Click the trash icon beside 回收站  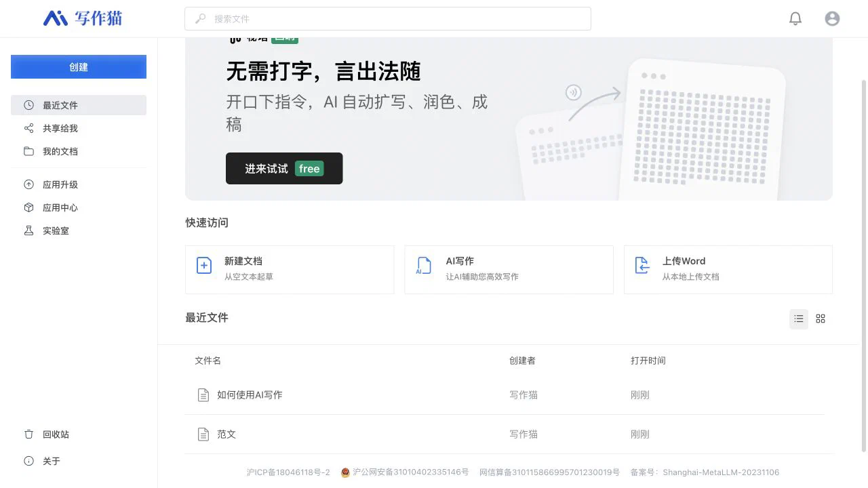pos(28,434)
